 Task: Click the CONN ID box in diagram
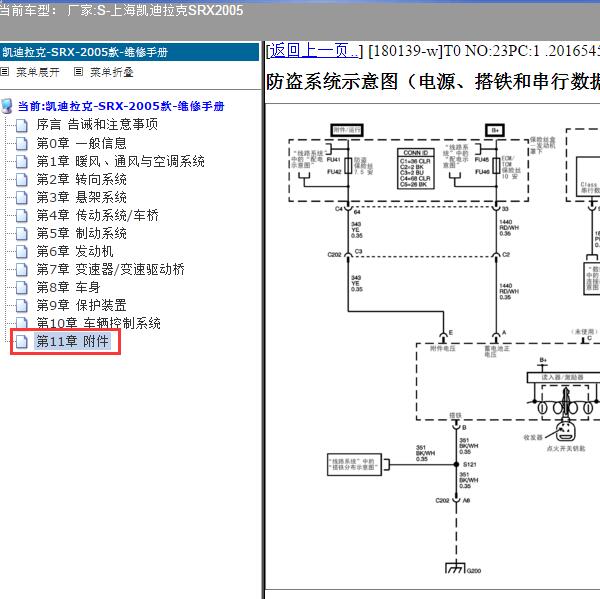416,169
